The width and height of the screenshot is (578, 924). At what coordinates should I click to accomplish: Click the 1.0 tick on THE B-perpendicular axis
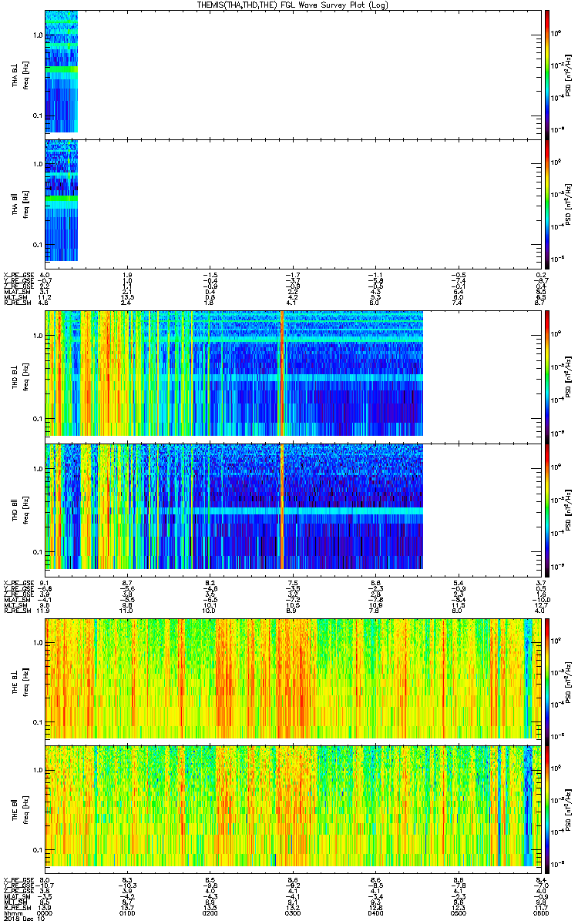click(x=37, y=641)
